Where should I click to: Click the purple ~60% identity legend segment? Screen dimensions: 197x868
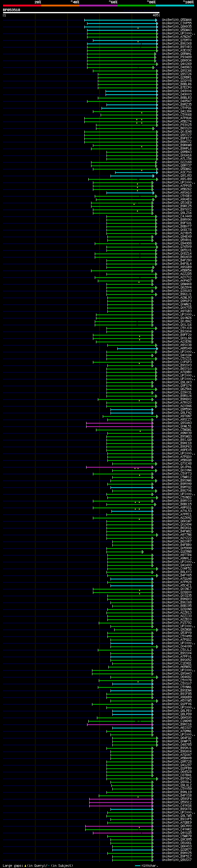[98, 6]
